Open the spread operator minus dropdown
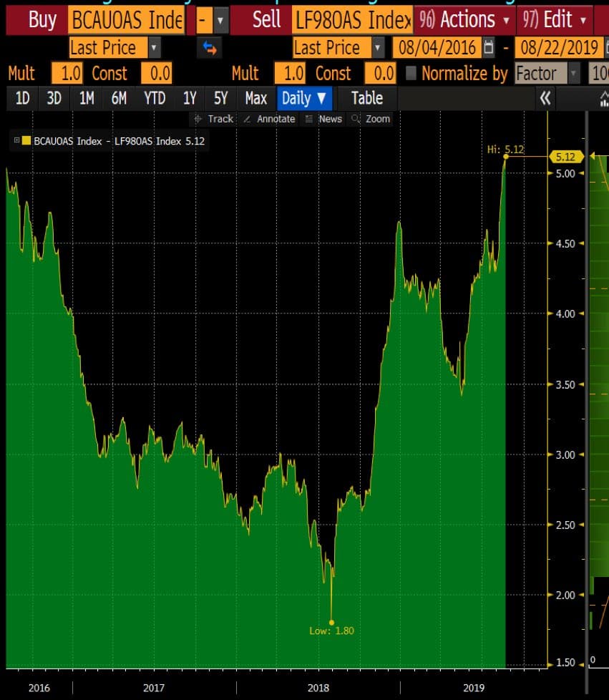This screenshot has width=609, height=700. (221, 19)
